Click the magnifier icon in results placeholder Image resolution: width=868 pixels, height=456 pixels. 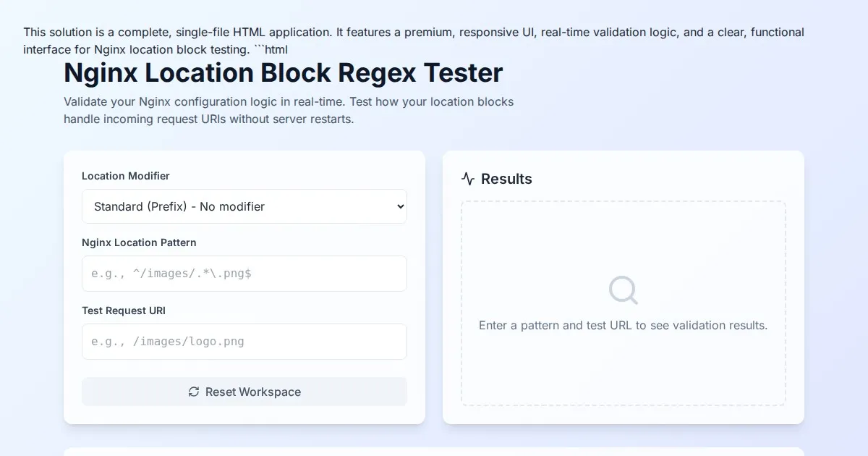(x=623, y=290)
